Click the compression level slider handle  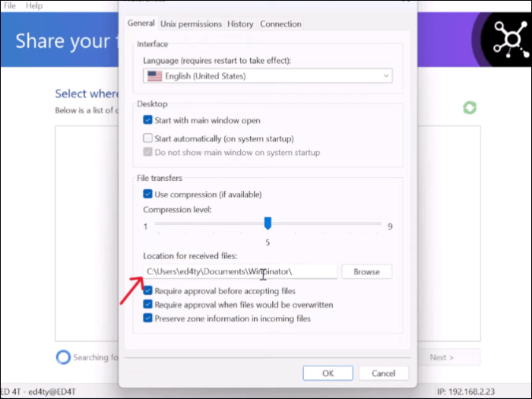(268, 223)
